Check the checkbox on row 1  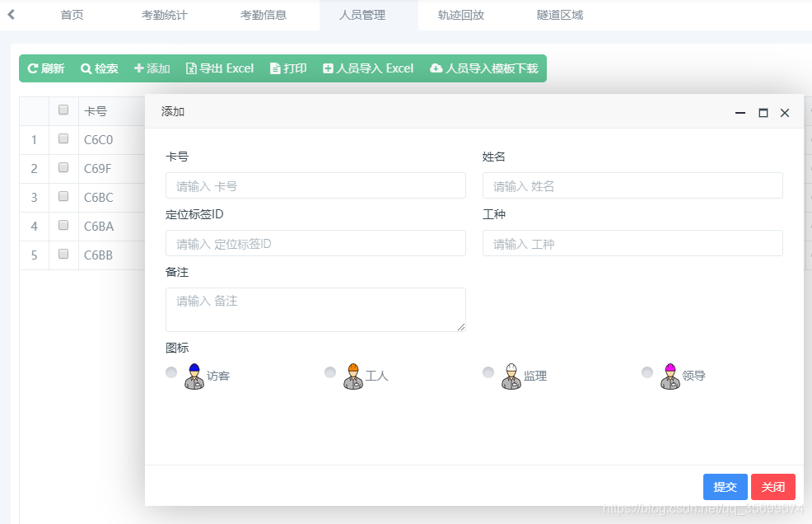[x=63, y=138]
